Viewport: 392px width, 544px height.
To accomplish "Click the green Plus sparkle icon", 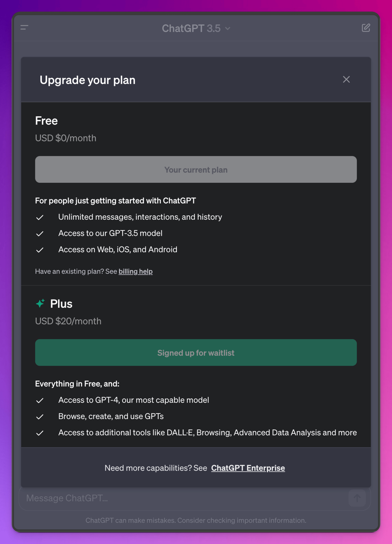I will pyautogui.click(x=40, y=303).
